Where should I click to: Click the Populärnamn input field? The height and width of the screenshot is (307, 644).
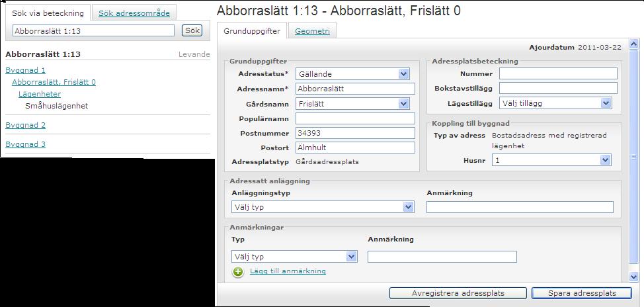point(355,119)
